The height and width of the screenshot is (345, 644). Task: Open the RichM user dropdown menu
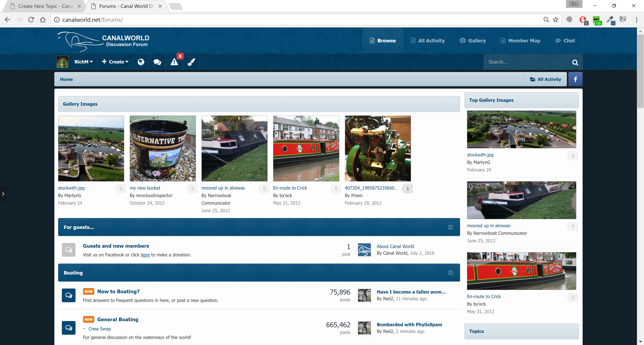84,62
